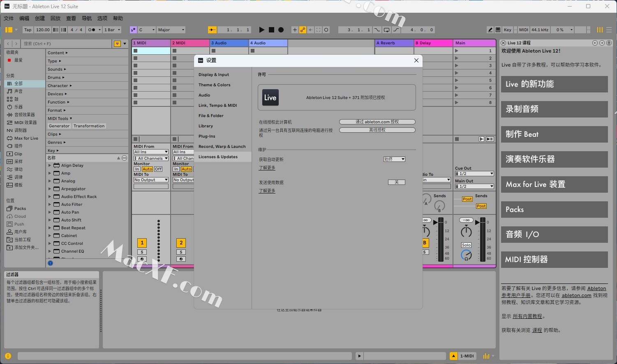
Task: Arm the Arrangement Record button
Action: tap(281, 30)
